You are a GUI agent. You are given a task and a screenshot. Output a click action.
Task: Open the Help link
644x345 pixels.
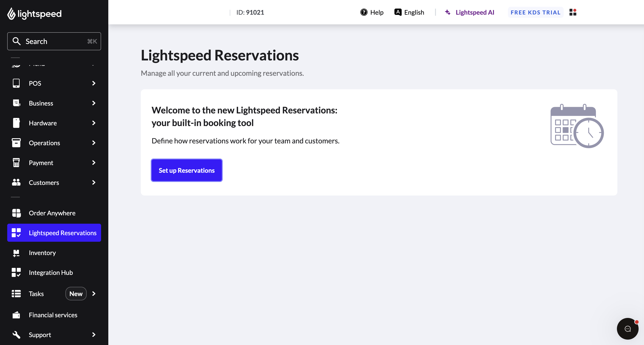pyautogui.click(x=372, y=12)
